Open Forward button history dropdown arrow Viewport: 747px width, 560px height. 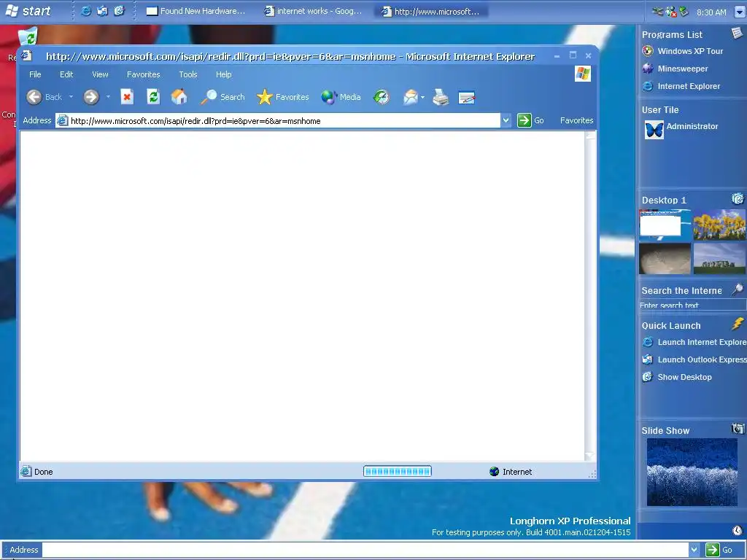pos(108,97)
